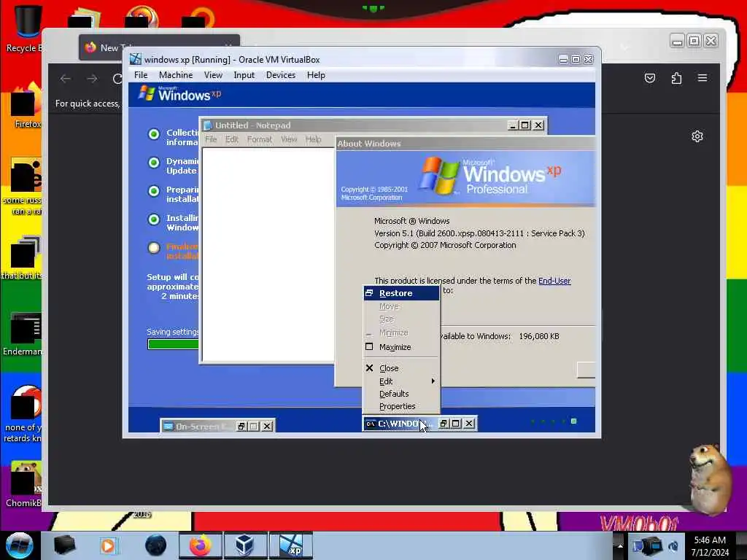
Task: Open VirtualBox View menu
Action: 213,75
